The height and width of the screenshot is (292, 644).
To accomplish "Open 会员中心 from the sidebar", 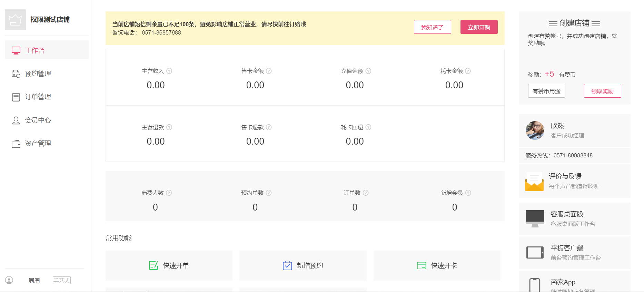I will coord(38,120).
